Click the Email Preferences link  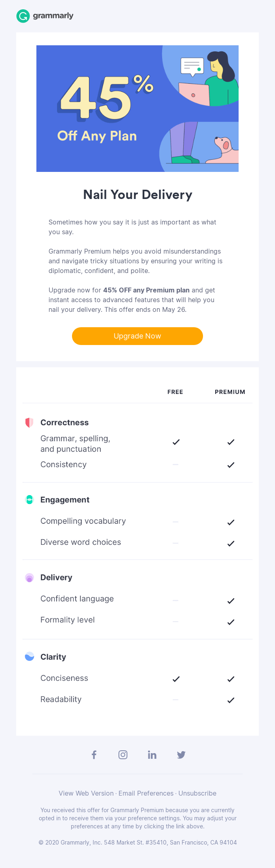tap(146, 793)
